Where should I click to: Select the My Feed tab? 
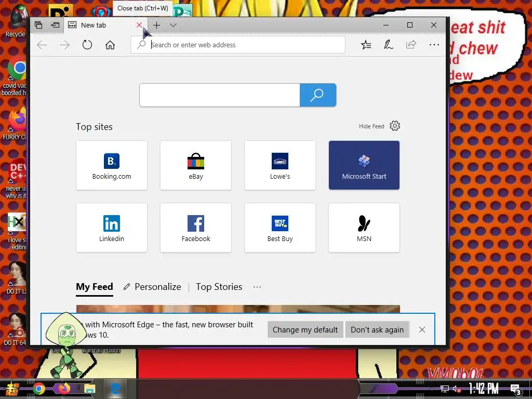(95, 287)
